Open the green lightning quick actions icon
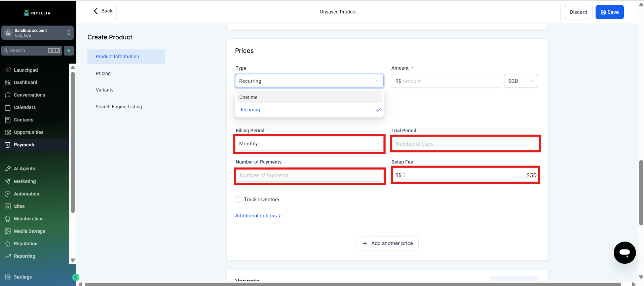Viewport: 644px width, 286px height. (69, 50)
